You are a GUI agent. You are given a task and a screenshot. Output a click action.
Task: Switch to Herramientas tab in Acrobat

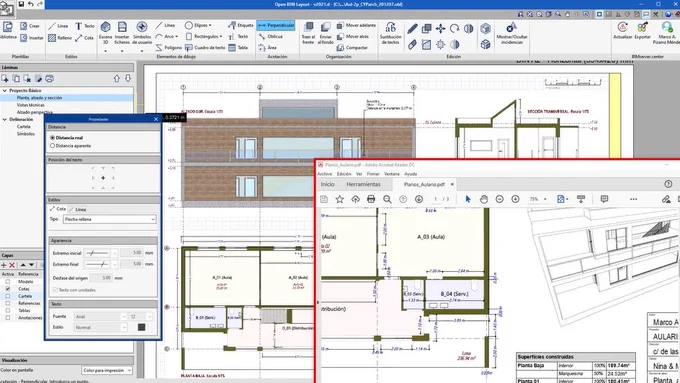pos(363,184)
